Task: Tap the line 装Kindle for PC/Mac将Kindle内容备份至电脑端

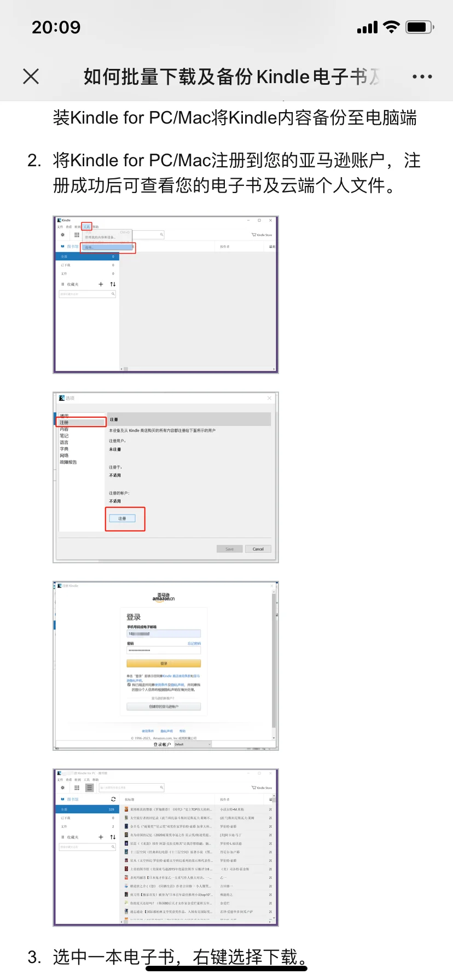Action: click(235, 118)
